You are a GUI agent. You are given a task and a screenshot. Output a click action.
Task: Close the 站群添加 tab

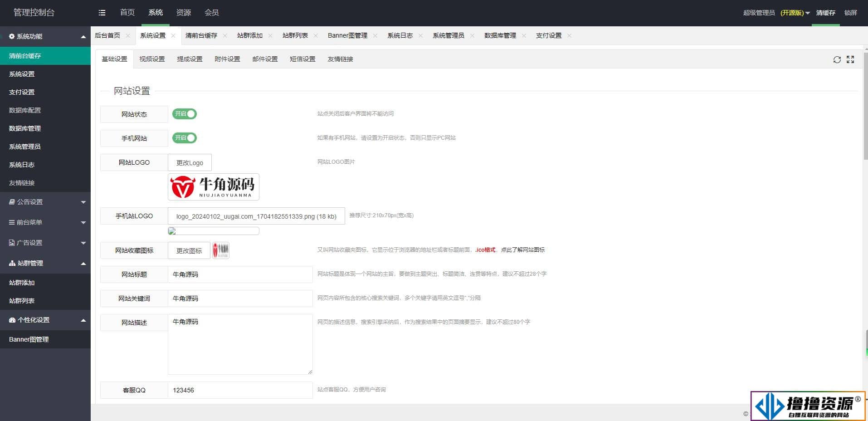point(270,36)
